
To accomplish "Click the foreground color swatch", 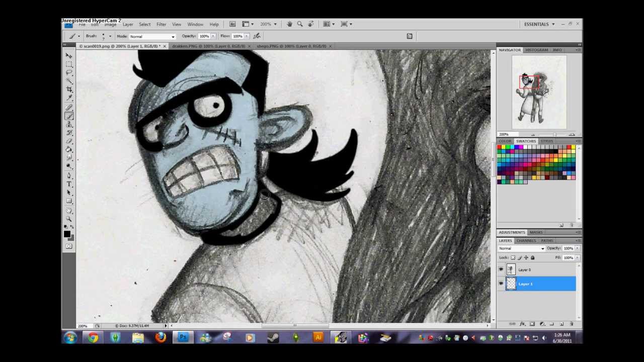I will (x=67, y=234).
